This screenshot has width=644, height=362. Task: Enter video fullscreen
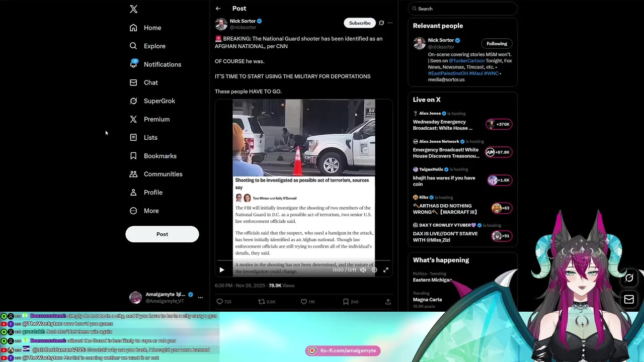pyautogui.click(x=386, y=270)
